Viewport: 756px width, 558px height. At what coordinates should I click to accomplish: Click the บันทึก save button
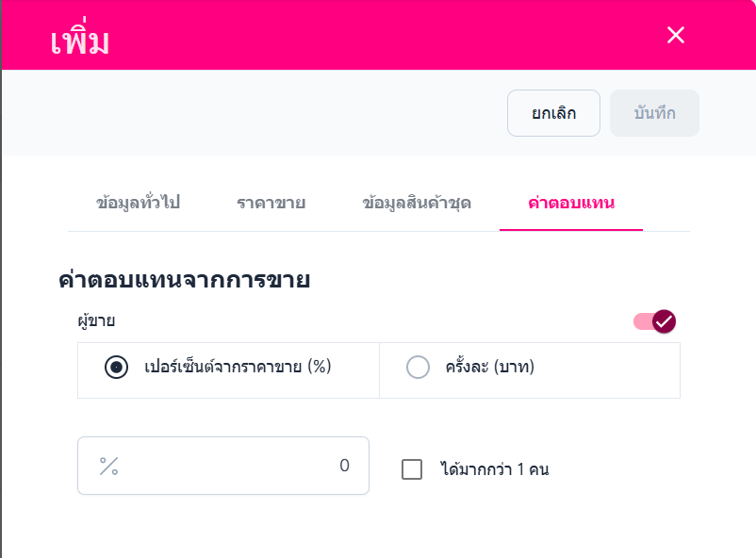tap(654, 114)
